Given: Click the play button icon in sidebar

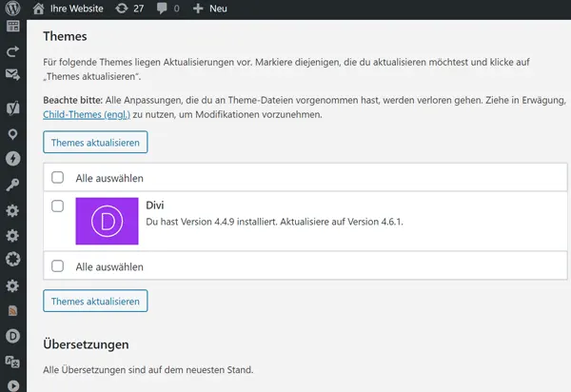Looking at the screenshot, I should (13, 385).
